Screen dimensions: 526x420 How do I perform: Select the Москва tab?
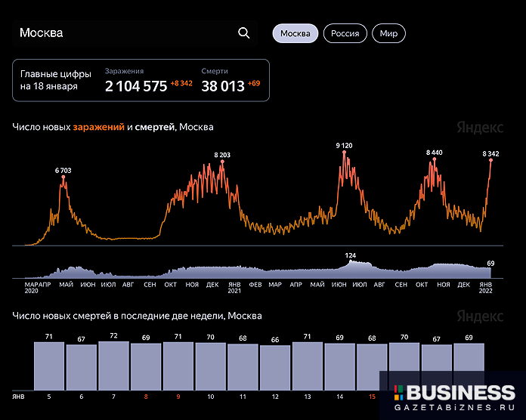[x=295, y=34]
